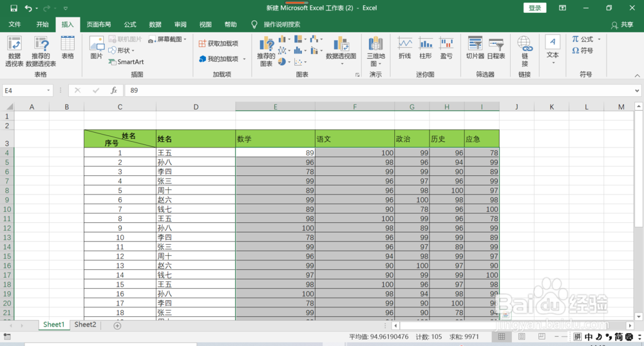Viewport: 644px width, 346px height.
Task: Switch to Review (审阅) tab
Action: [x=180, y=24]
